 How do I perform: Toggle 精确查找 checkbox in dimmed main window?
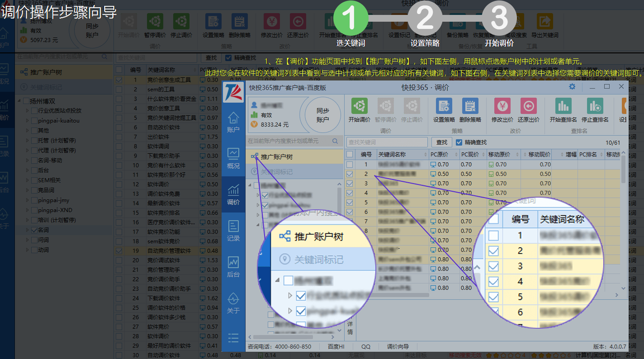[228, 58]
